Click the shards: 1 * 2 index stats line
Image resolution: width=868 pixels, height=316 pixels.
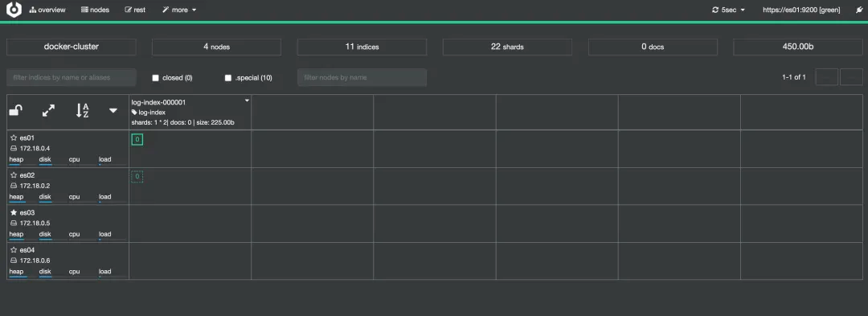(x=182, y=123)
